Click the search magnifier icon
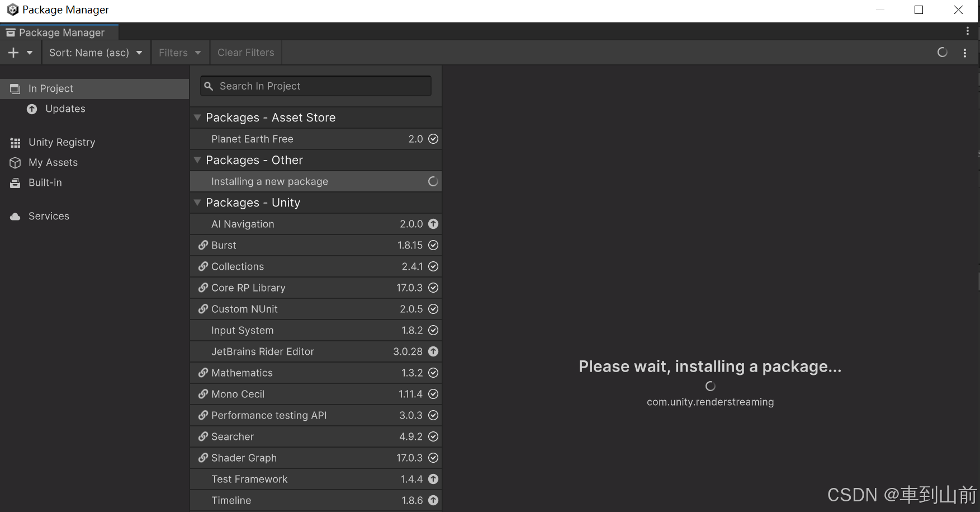Screen dimensions: 980x512 pos(209,86)
